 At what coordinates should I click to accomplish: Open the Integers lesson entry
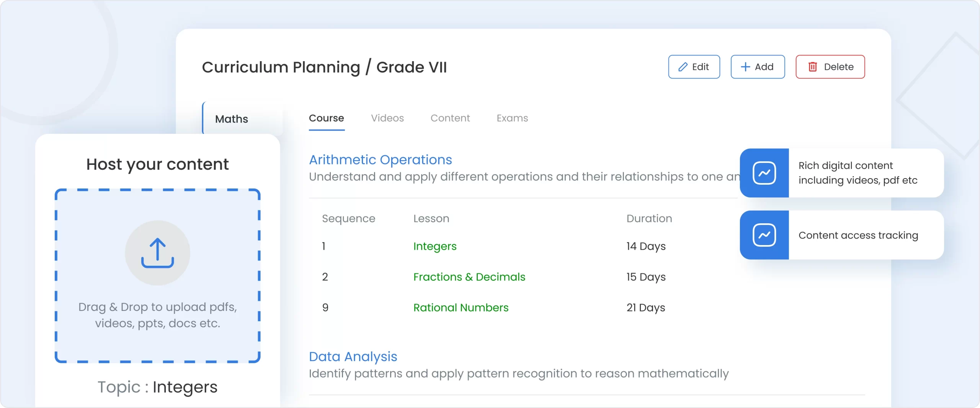click(x=435, y=247)
